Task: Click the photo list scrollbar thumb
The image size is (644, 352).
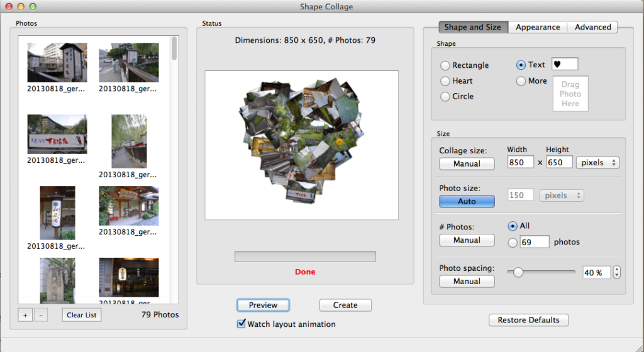Action: [174, 48]
